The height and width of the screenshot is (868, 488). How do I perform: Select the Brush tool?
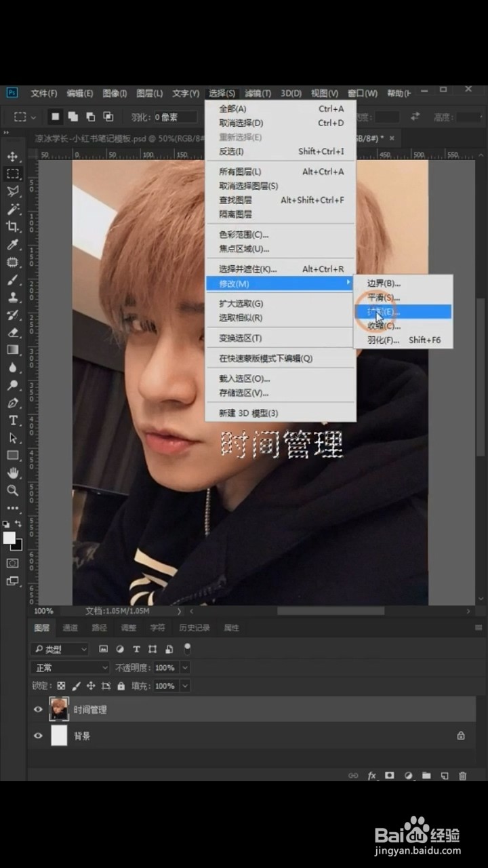point(13,280)
